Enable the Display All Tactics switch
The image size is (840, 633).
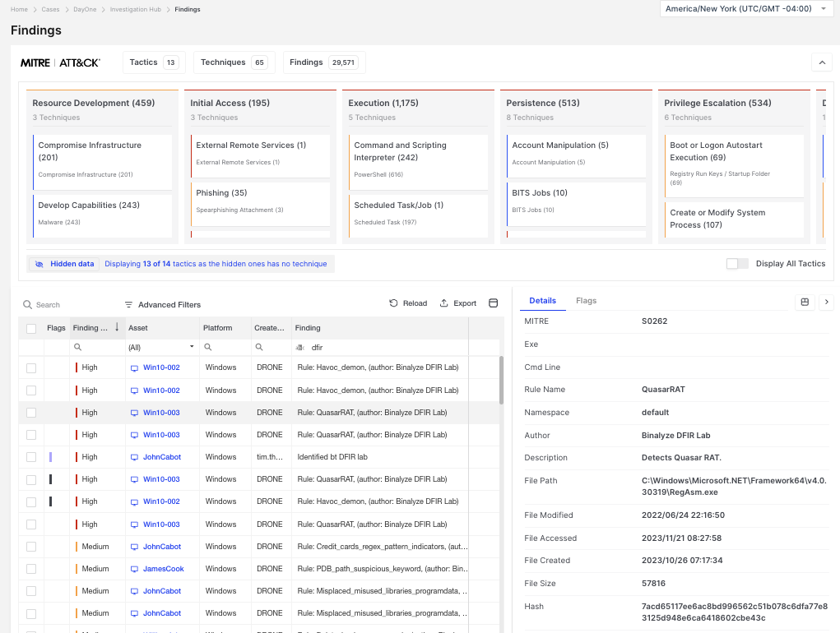tap(737, 264)
